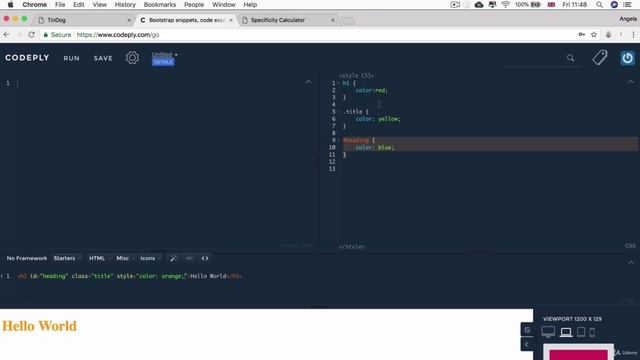
Task: Open the Apple menu
Action: coord(11,4)
